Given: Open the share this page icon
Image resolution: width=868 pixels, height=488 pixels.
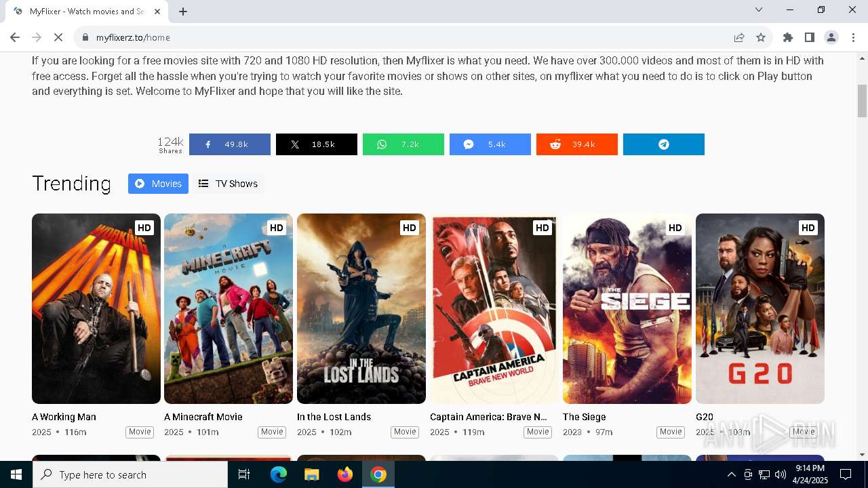Looking at the screenshot, I should pos(739,37).
